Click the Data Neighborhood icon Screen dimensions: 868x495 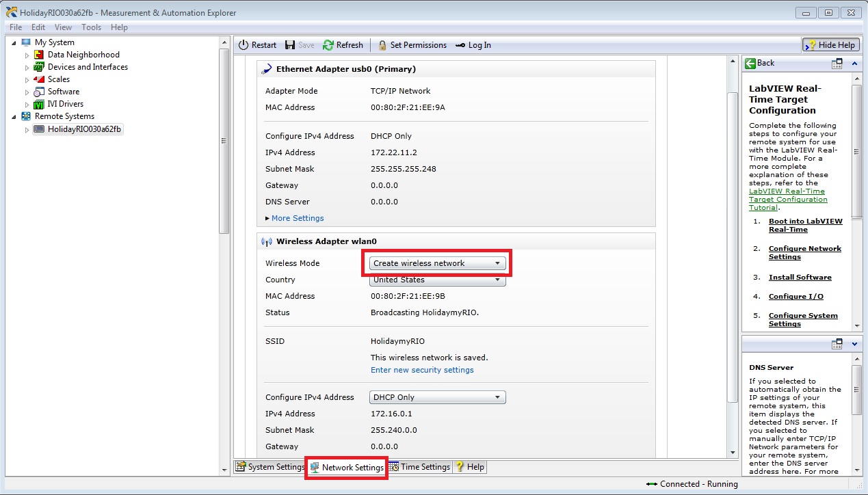point(39,55)
